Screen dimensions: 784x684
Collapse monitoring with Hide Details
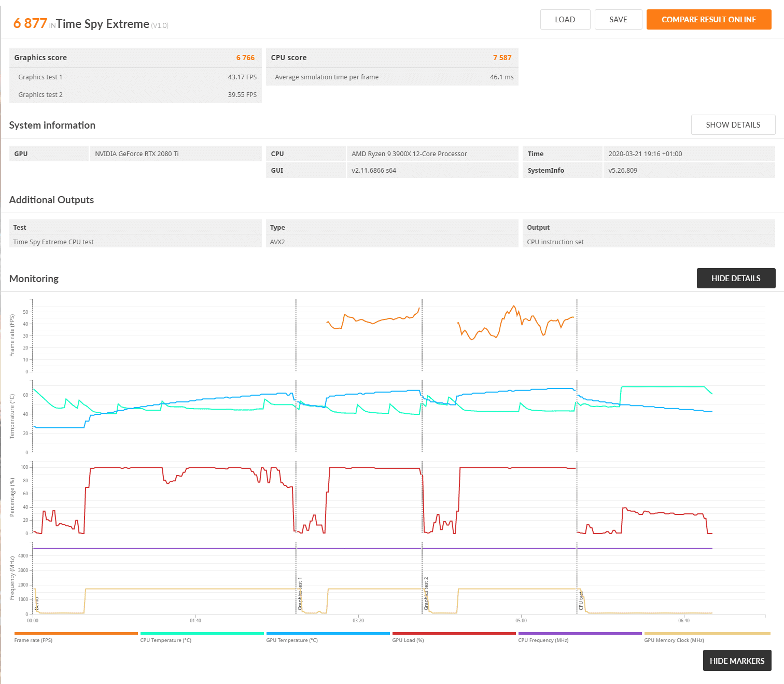(735, 278)
